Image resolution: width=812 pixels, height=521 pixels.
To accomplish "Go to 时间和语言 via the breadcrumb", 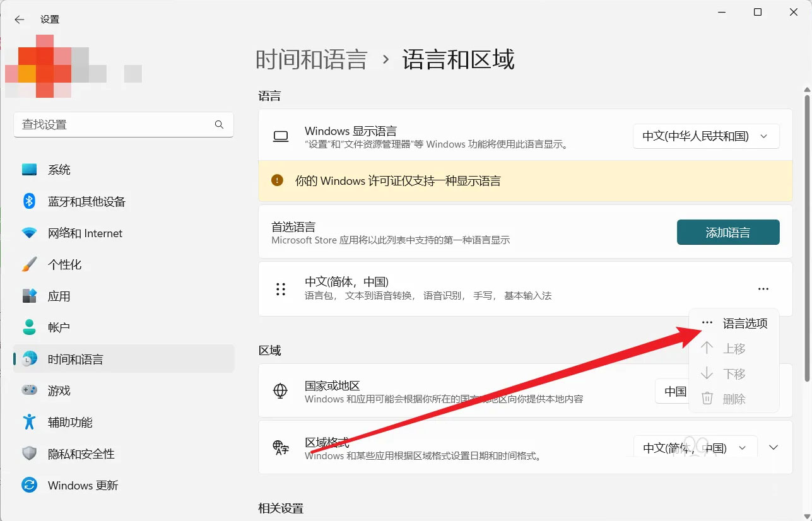I will tap(312, 59).
